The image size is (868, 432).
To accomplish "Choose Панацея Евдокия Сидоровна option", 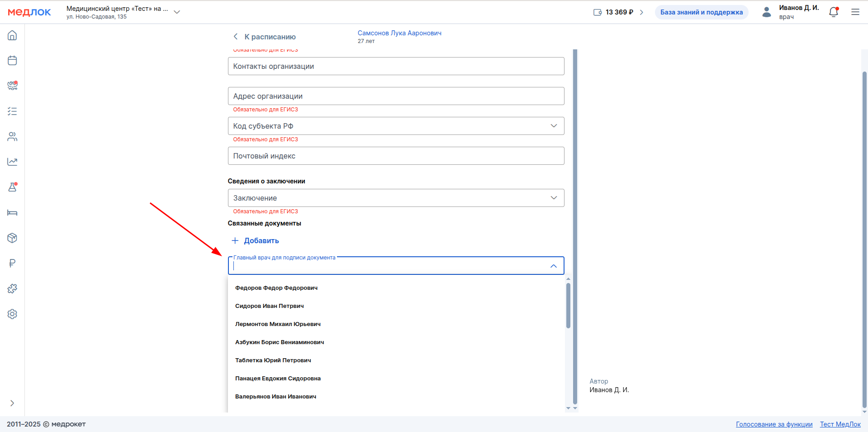I will pos(278,379).
